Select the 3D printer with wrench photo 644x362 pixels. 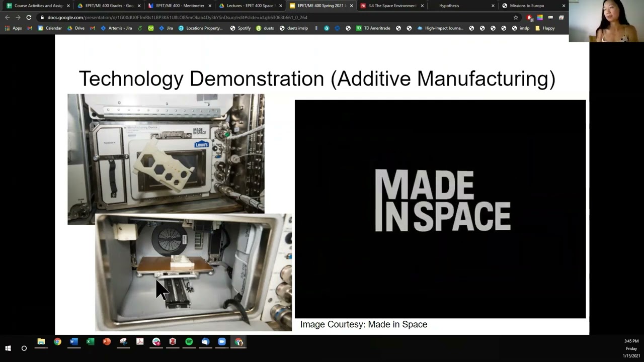(166, 153)
